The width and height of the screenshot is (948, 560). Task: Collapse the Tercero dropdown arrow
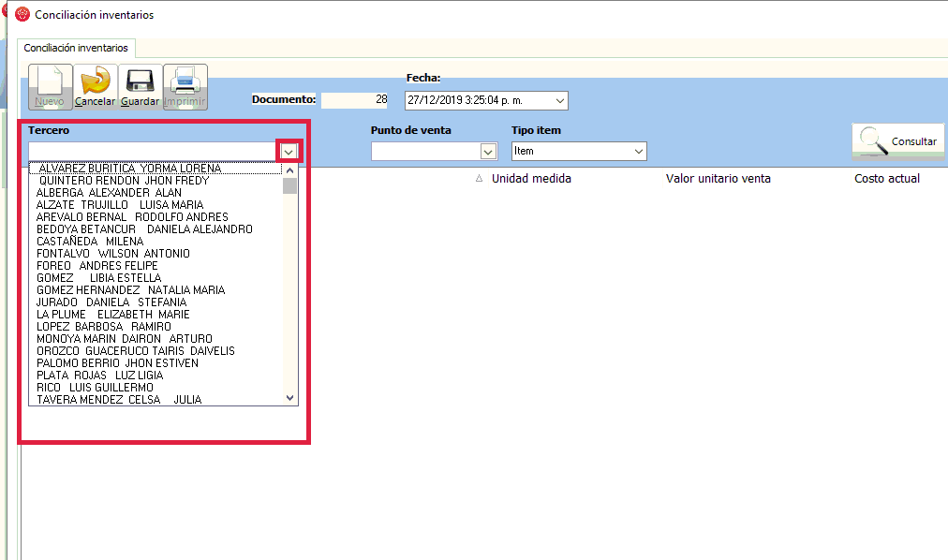click(289, 151)
